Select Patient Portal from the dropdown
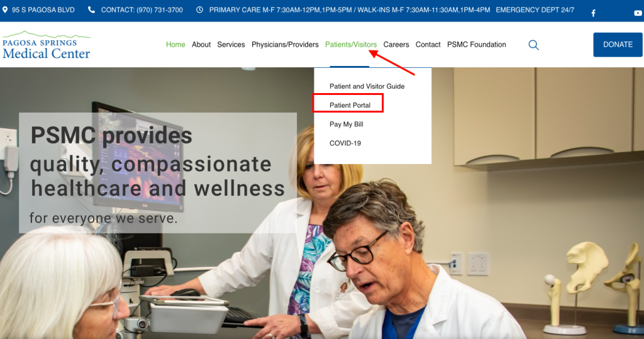 click(x=350, y=105)
